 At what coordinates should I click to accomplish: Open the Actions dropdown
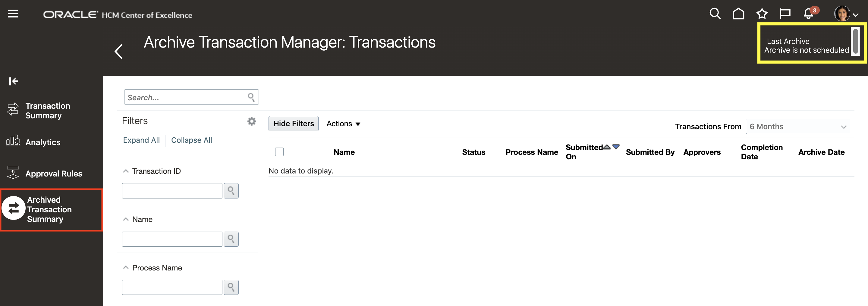coord(343,123)
